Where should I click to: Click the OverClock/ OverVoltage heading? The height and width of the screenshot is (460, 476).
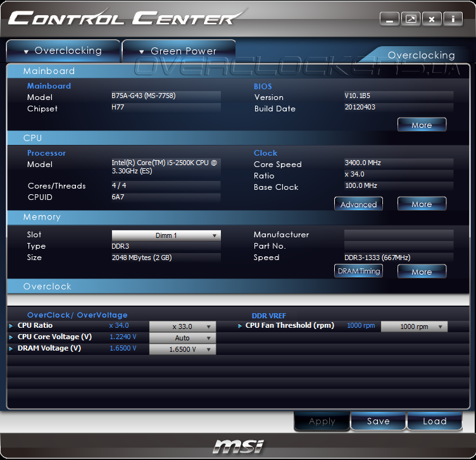tap(77, 315)
